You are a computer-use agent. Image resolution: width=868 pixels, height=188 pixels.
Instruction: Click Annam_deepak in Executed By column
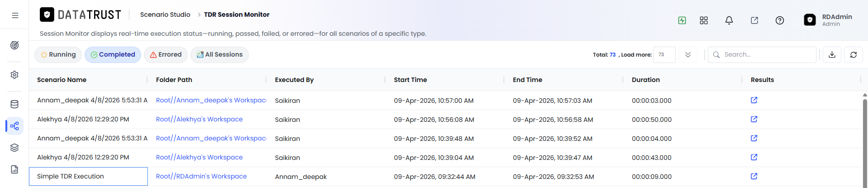[x=301, y=177]
